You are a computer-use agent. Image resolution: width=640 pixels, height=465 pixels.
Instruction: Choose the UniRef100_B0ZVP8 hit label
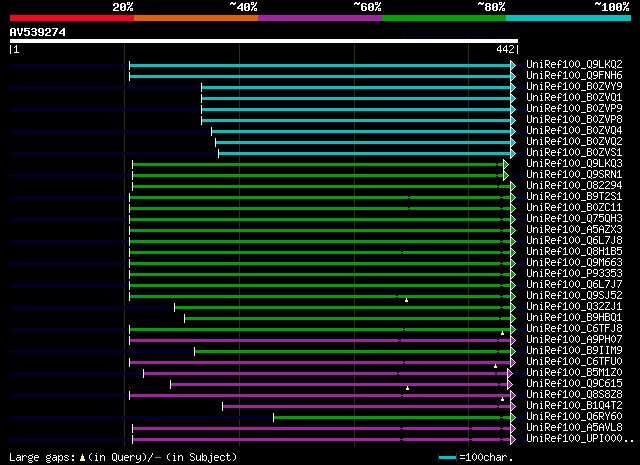pos(574,119)
